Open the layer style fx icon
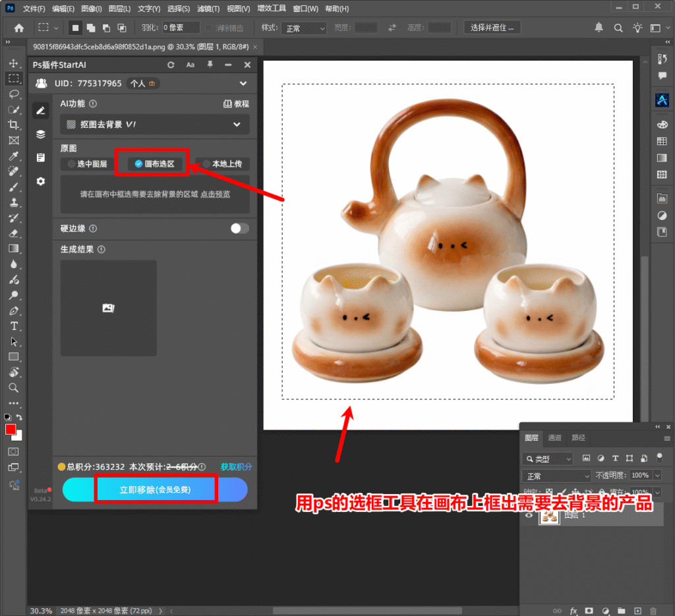 (573, 611)
